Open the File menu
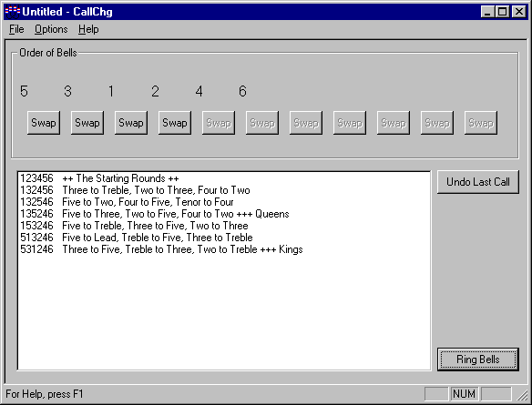The image size is (532, 405). tap(16, 29)
